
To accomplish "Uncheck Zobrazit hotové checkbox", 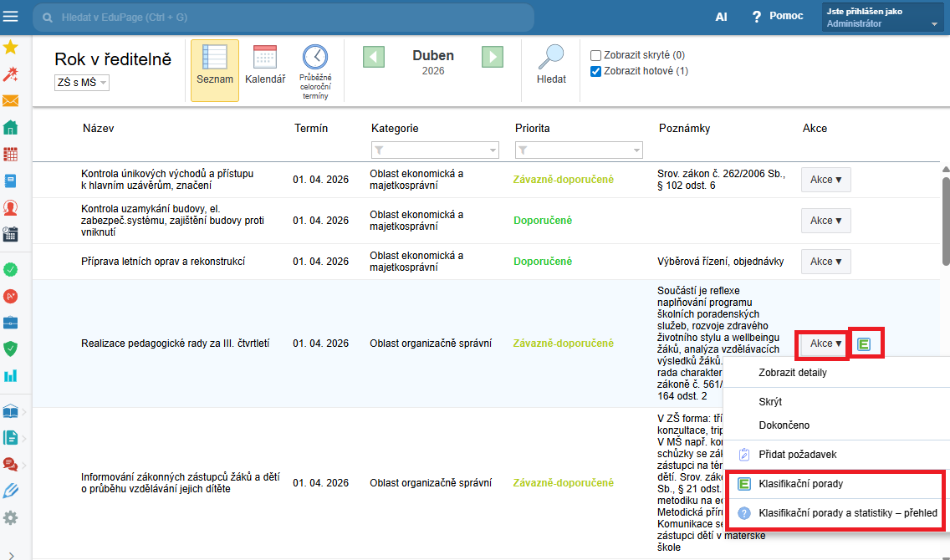I will point(595,71).
